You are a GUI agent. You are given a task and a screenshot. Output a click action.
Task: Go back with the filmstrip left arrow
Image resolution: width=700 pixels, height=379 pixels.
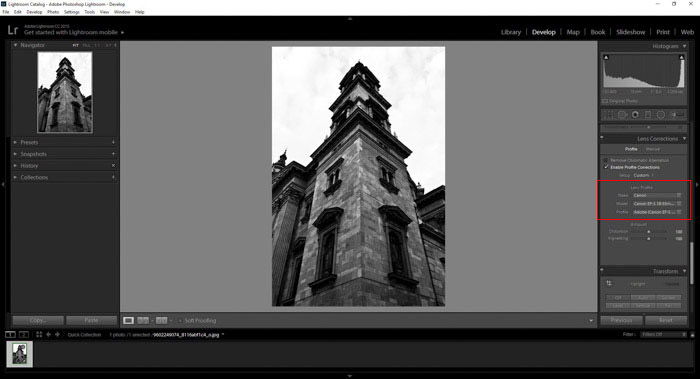point(48,334)
